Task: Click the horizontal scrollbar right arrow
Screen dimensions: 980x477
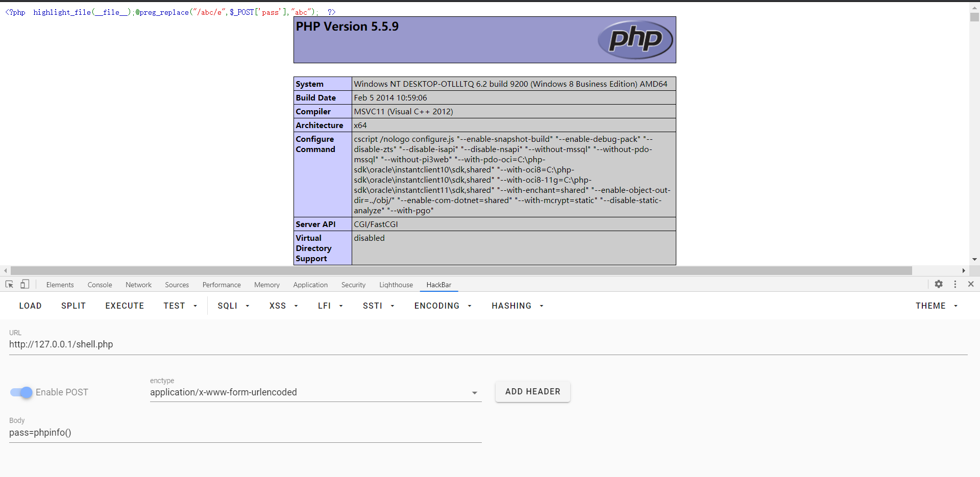Action: tap(964, 270)
